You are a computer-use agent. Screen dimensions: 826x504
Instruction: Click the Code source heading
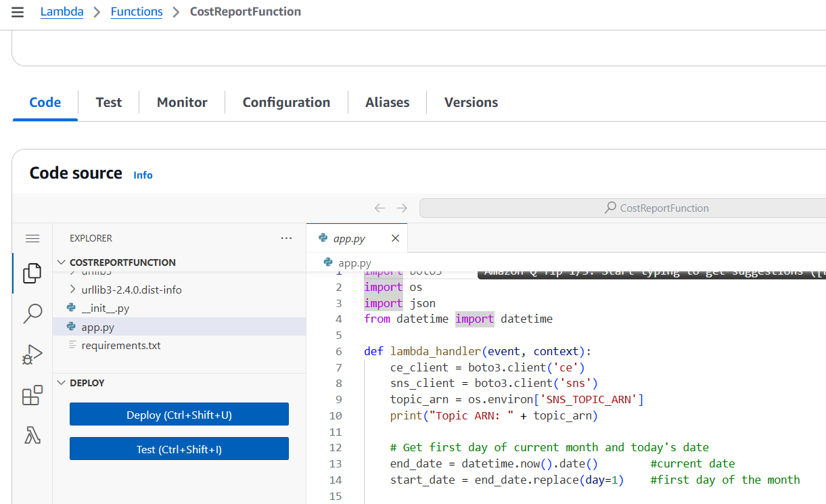(76, 173)
